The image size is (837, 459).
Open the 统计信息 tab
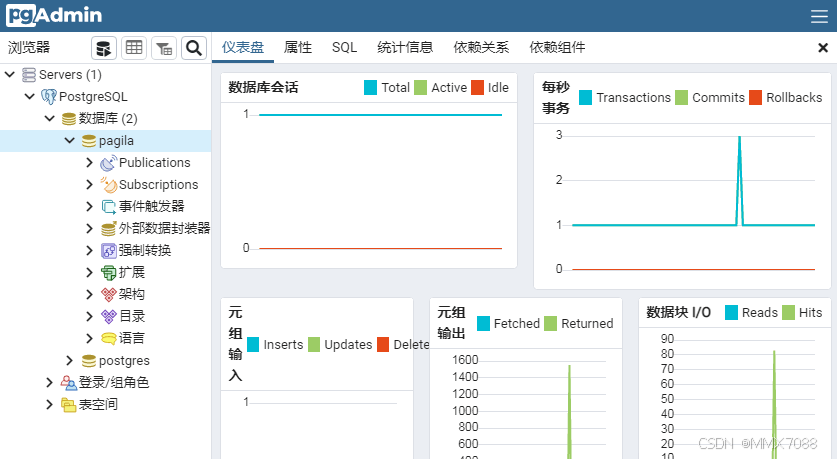[x=405, y=48]
